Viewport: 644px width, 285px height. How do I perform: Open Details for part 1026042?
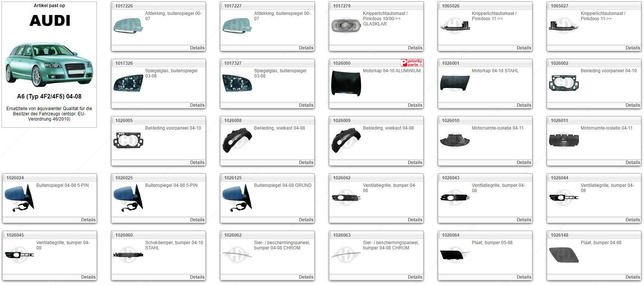415,220
